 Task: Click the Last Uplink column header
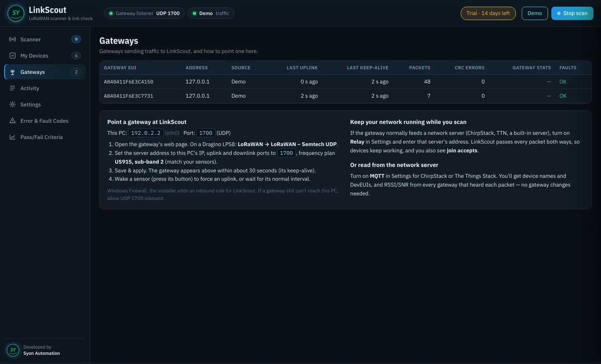tap(302, 68)
